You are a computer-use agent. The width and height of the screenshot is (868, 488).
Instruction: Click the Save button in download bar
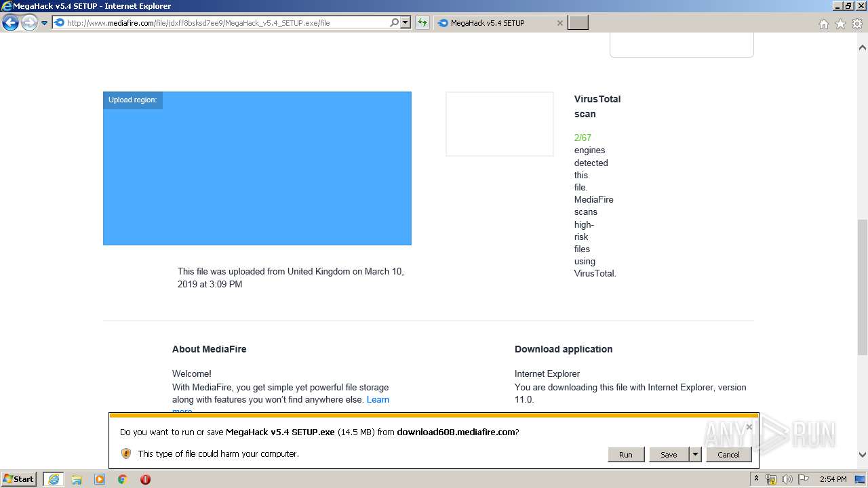[669, 455]
